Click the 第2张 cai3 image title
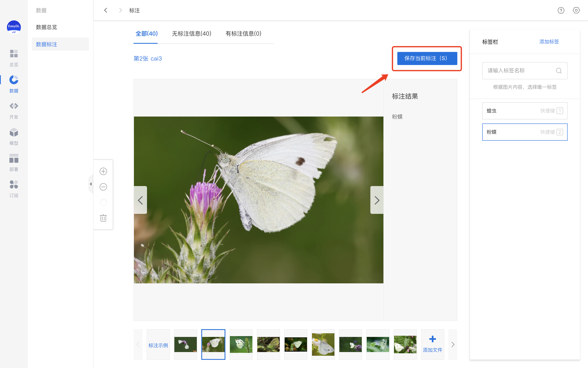This screenshot has width=588, height=368. coord(148,59)
